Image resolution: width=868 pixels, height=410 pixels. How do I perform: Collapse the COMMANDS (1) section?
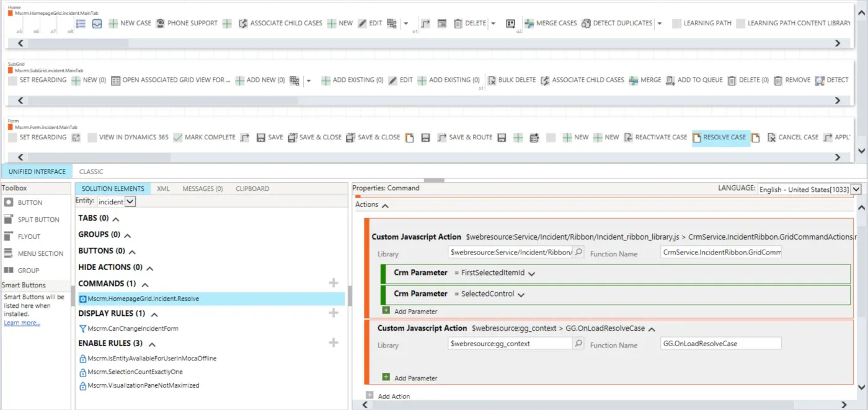click(x=145, y=284)
